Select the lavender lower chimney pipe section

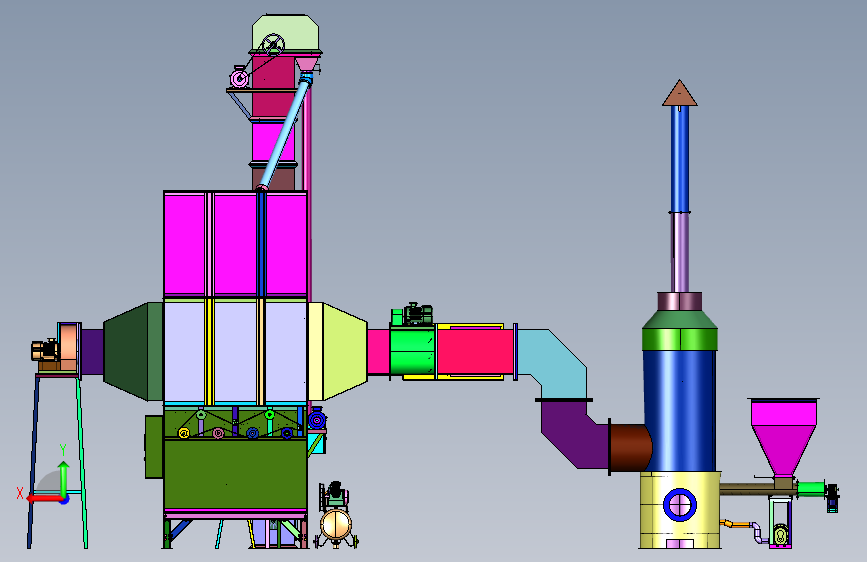(680, 253)
